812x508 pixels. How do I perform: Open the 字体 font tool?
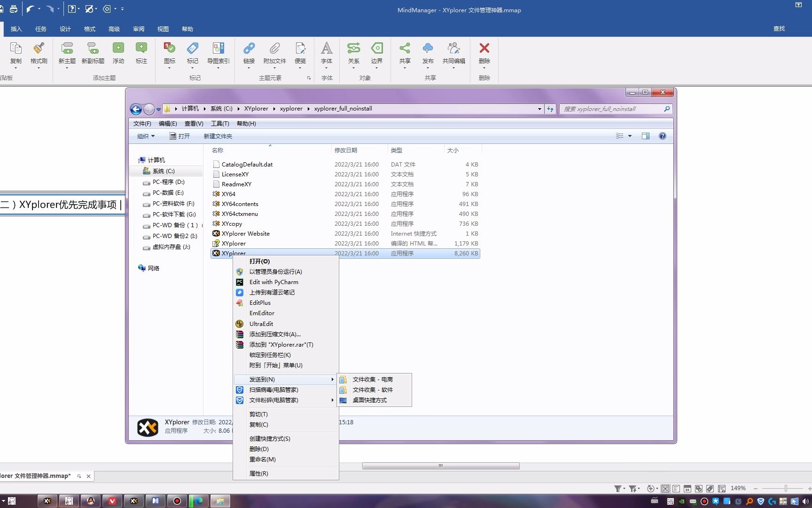[327, 48]
